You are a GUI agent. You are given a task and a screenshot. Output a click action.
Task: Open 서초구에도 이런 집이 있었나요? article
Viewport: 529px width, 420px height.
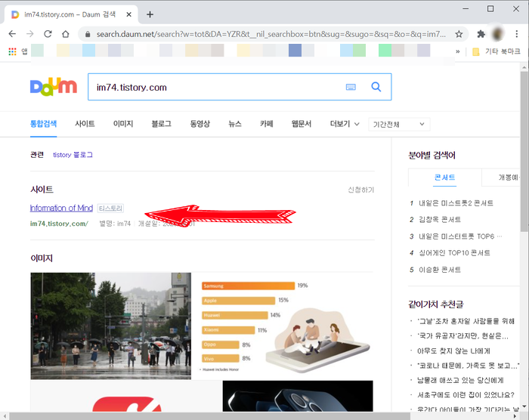pyautogui.click(x=466, y=395)
